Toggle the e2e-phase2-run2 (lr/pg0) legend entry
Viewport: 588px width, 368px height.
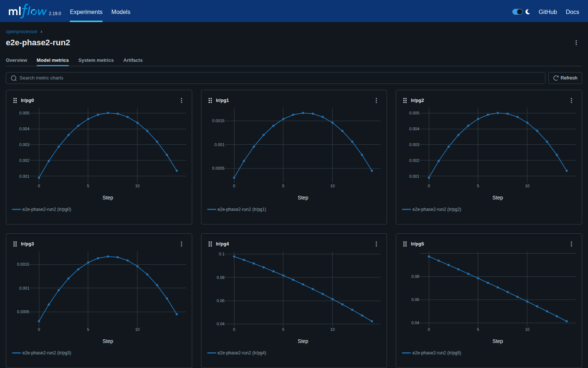coord(42,209)
